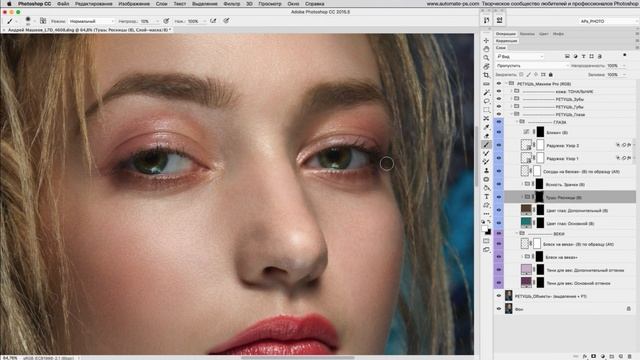Screen dimensions: 640x360
Task: Click swap foreground background colors arrow
Action: click(489, 222)
